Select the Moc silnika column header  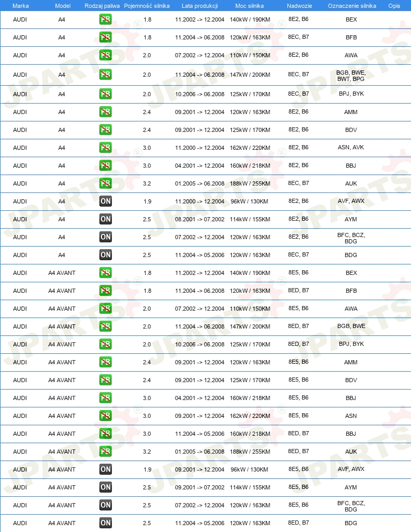coord(250,6)
